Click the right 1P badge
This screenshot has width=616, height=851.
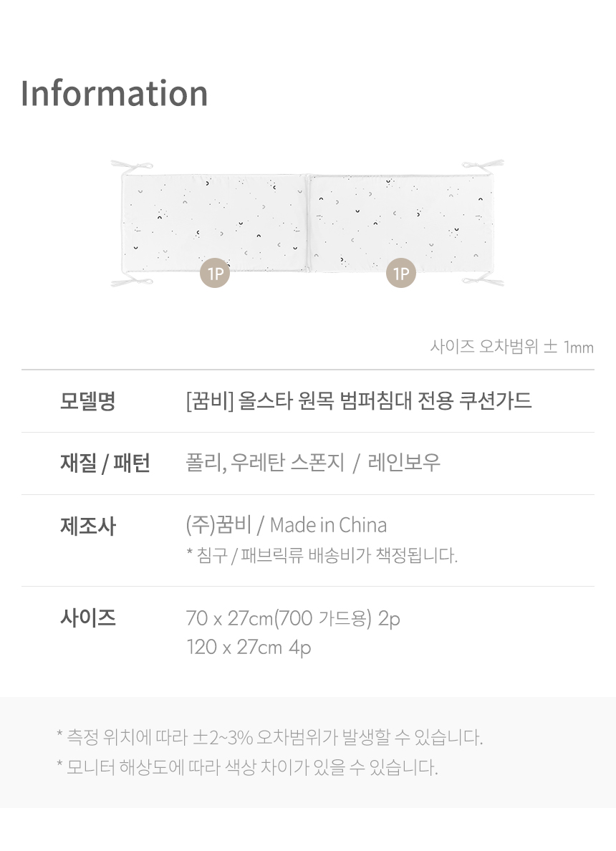(401, 273)
